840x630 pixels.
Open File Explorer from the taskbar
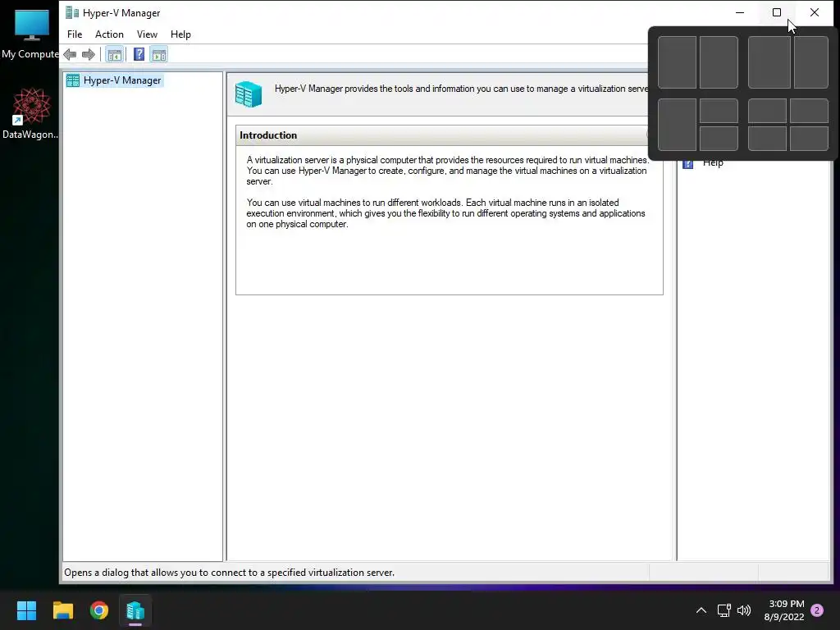click(x=62, y=610)
